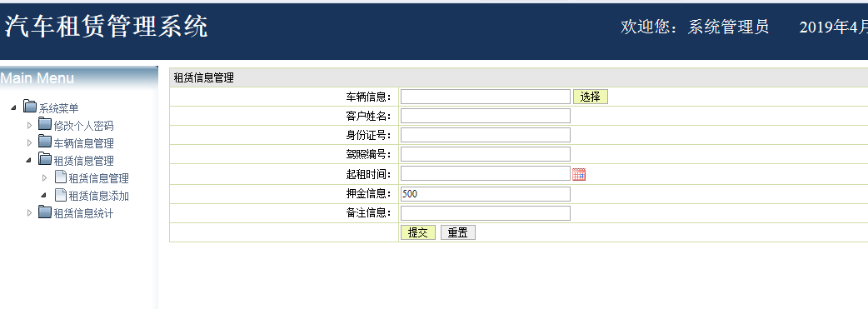
Task: Click the page icon beside 租赁信息添加
Action: (61, 194)
